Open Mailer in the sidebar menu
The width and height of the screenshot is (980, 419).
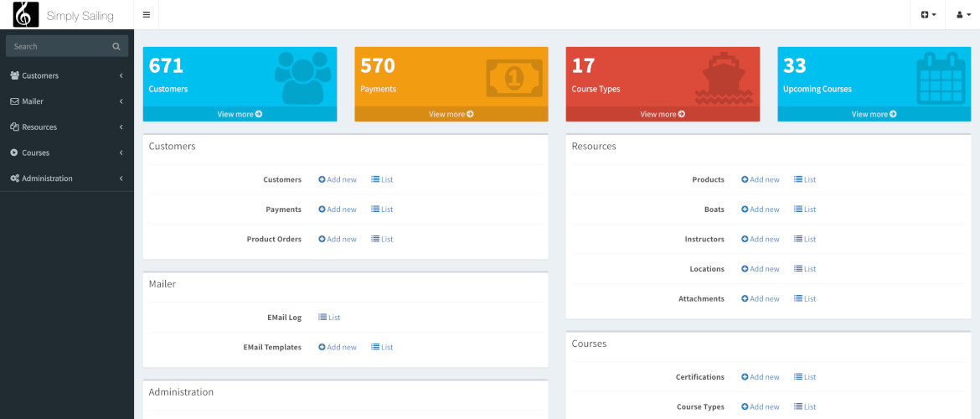point(67,101)
